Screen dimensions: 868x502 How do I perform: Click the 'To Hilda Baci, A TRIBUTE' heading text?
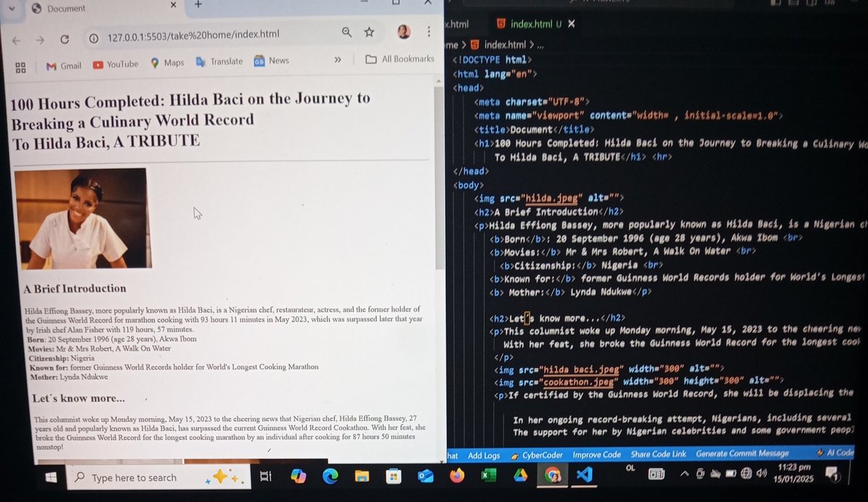106,141
